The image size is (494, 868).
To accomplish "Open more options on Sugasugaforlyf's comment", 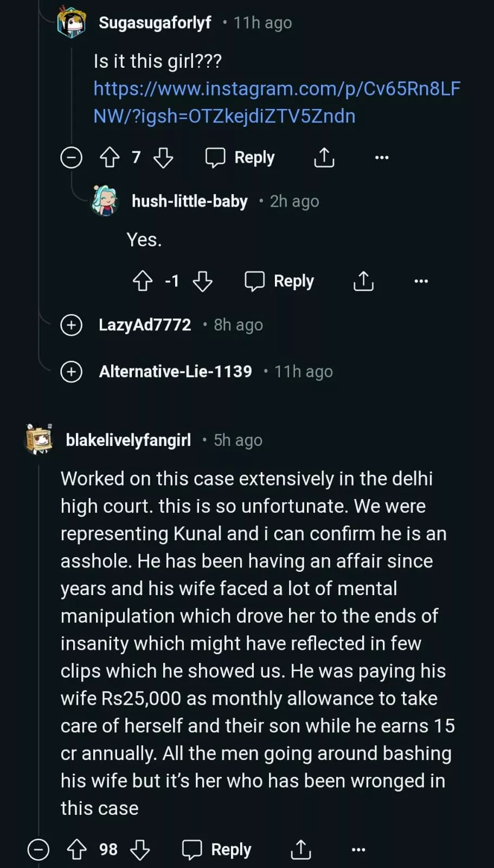I will [x=382, y=158].
